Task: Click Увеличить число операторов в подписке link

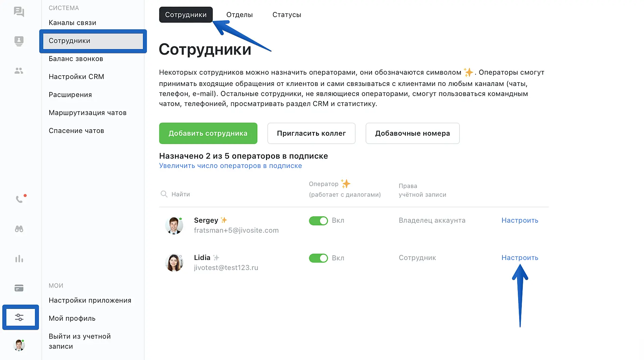Action: point(230,166)
